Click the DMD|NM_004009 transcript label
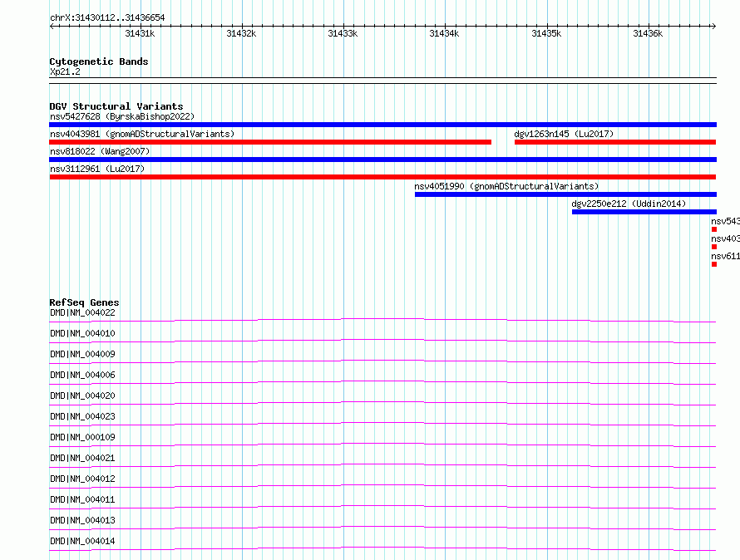The height and width of the screenshot is (560, 740). point(82,354)
